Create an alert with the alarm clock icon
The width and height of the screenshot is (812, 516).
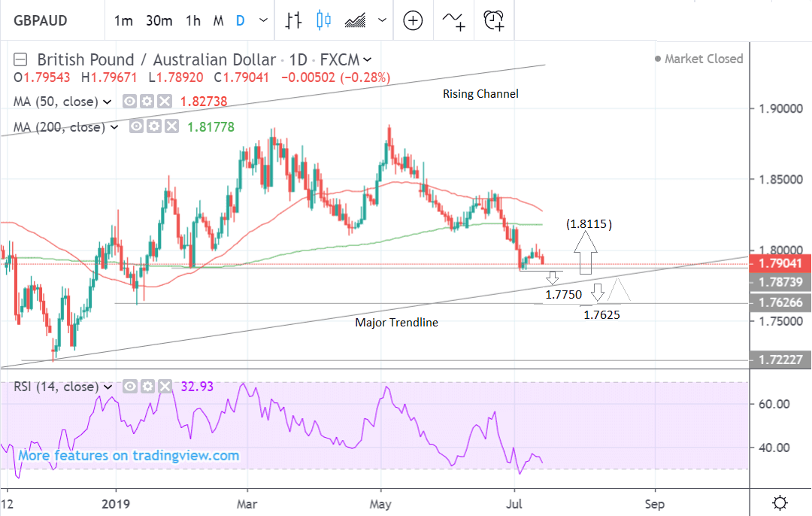pyautogui.click(x=494, y=20)
